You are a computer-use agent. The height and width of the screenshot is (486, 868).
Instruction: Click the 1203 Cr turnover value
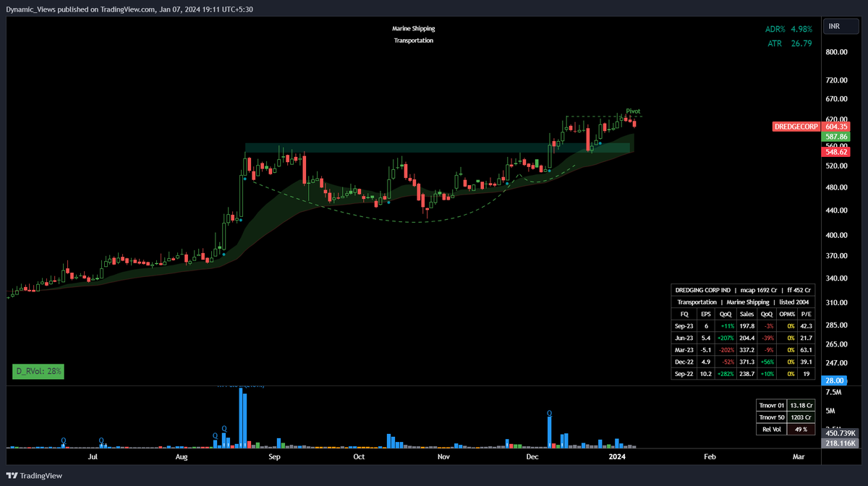pyautogui.click(x=801, y=417)
